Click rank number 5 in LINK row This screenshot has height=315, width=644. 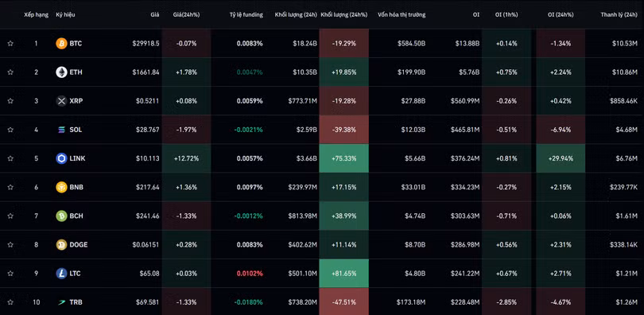(36, 158)
